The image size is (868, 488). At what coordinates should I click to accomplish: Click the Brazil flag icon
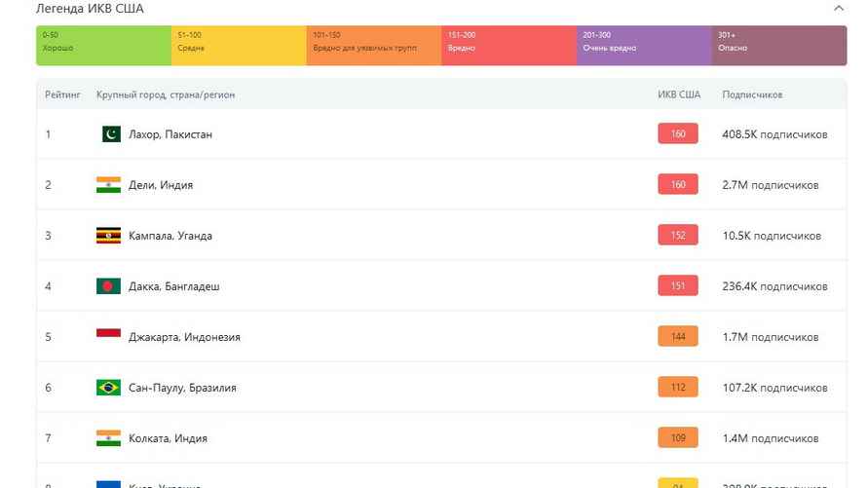point(108,388)
